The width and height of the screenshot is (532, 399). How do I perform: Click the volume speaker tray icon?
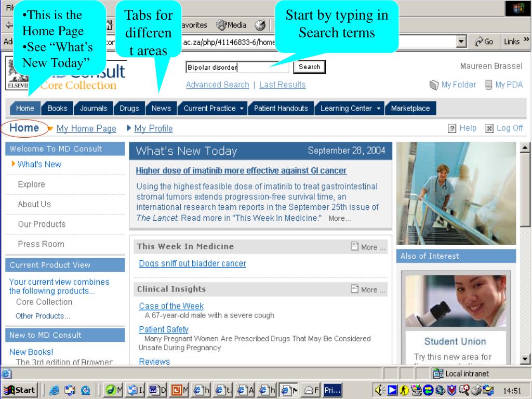(379, 391)
